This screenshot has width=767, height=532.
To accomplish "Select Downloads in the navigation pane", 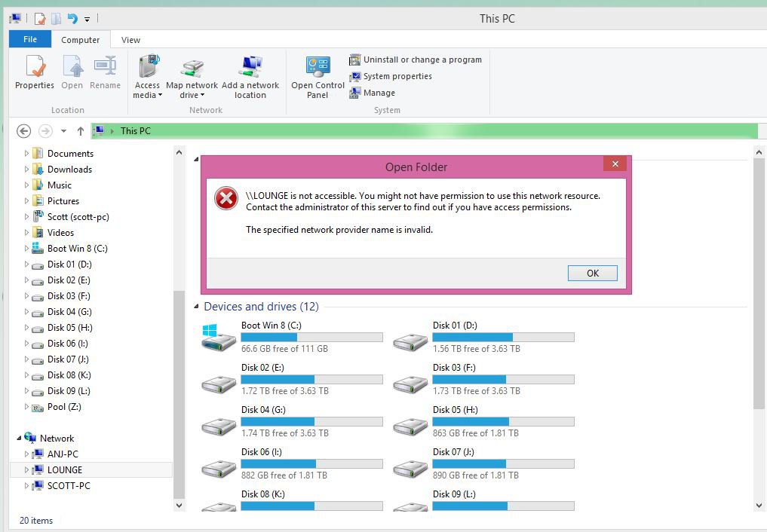I will tap(69, 169).
